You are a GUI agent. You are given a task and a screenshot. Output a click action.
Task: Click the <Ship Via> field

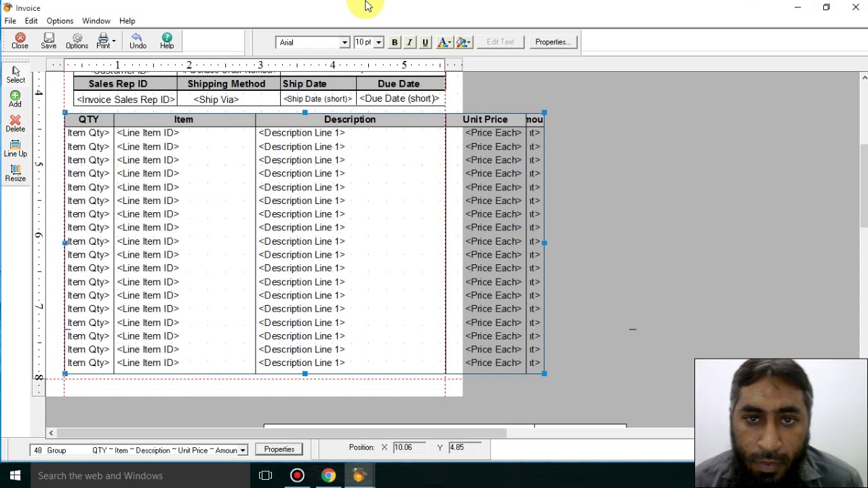pyautogui.click(x=216, y=99)
